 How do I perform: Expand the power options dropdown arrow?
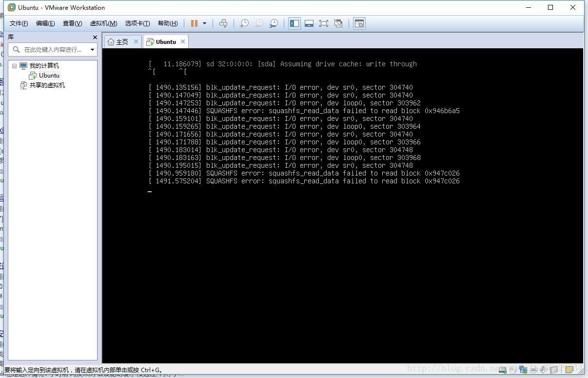[x=204, y=23]
